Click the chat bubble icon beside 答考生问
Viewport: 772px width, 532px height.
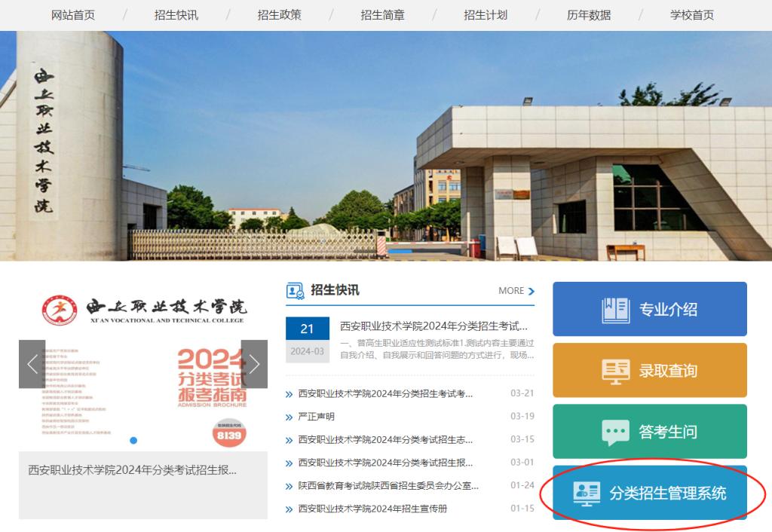point(615,432)
